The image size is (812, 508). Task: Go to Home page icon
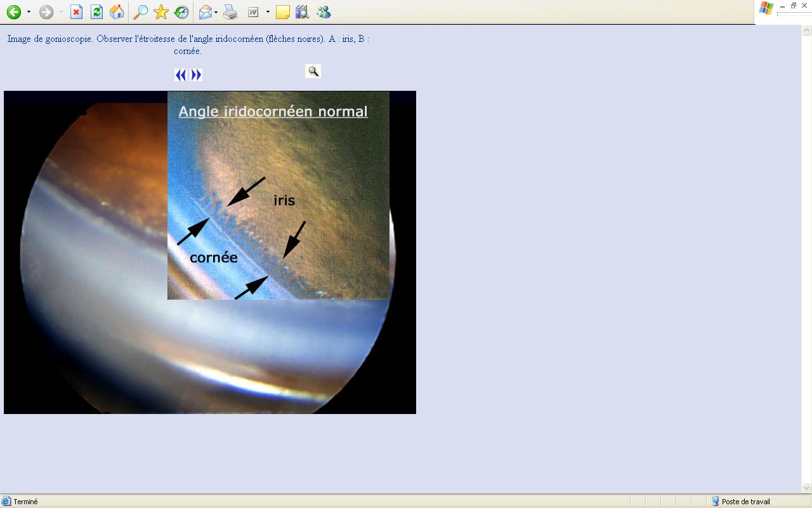click(x=117, y=12)
